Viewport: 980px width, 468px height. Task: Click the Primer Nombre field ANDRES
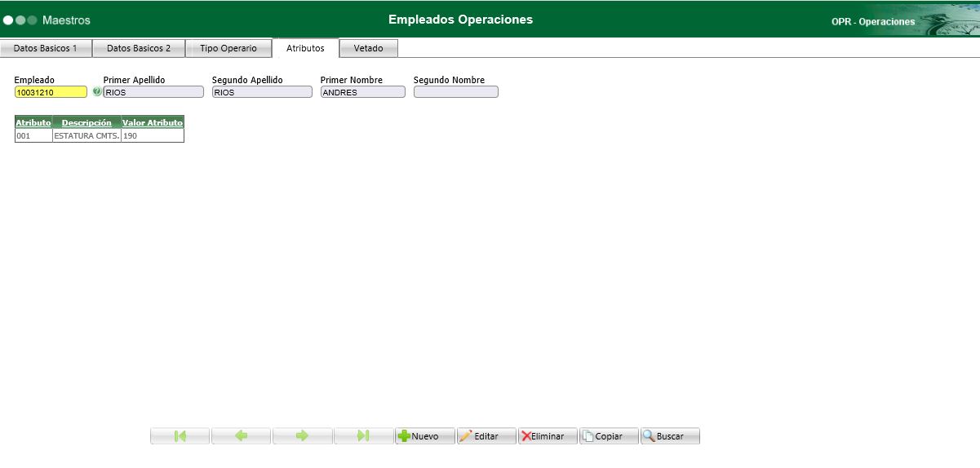coord(362,92)
